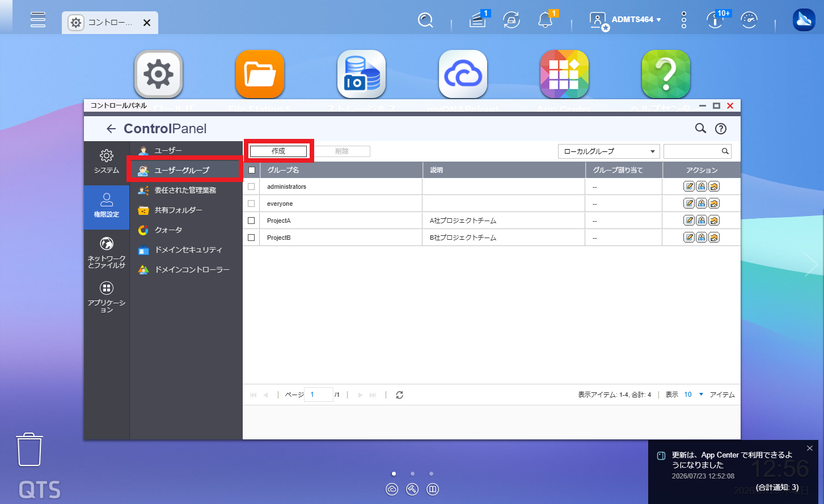Refresh the group list in the pagination bar
The image size is (824, 504).
point(399,395)
